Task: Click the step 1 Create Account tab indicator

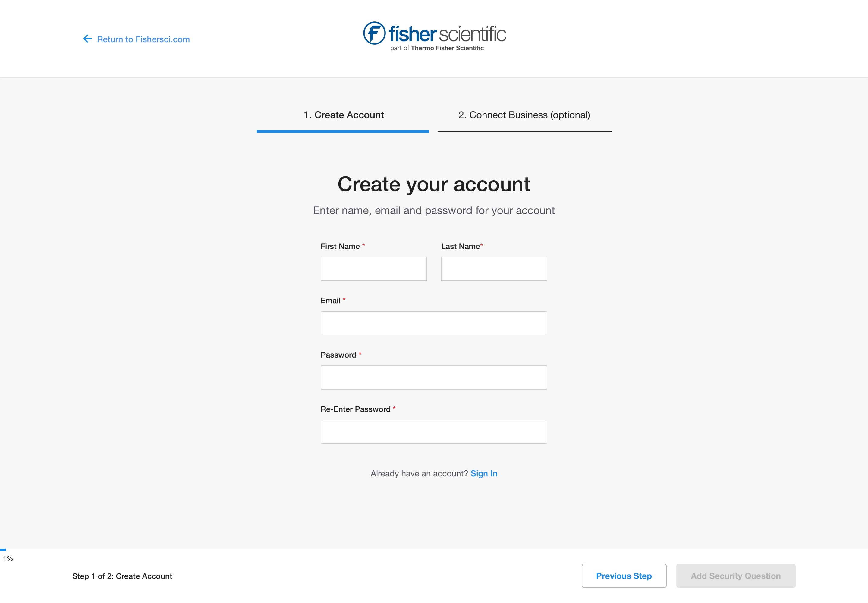Action: click(x=344, y=115)
